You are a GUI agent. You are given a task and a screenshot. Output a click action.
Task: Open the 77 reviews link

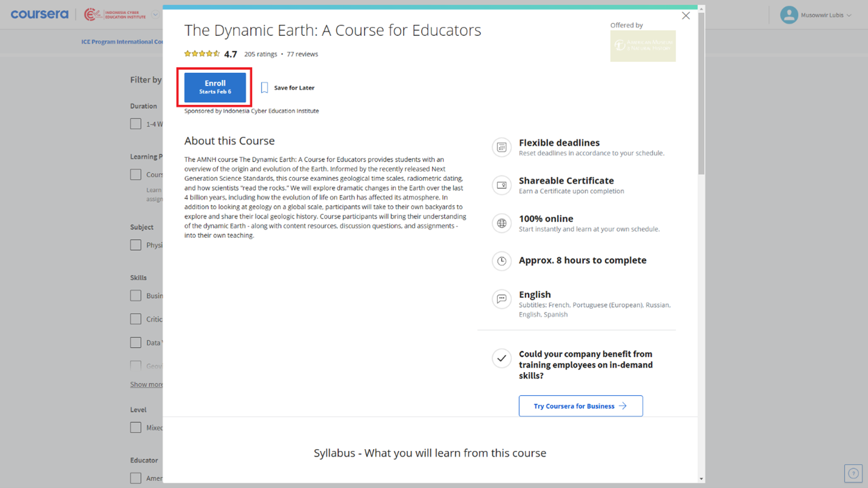pos(302,54)
